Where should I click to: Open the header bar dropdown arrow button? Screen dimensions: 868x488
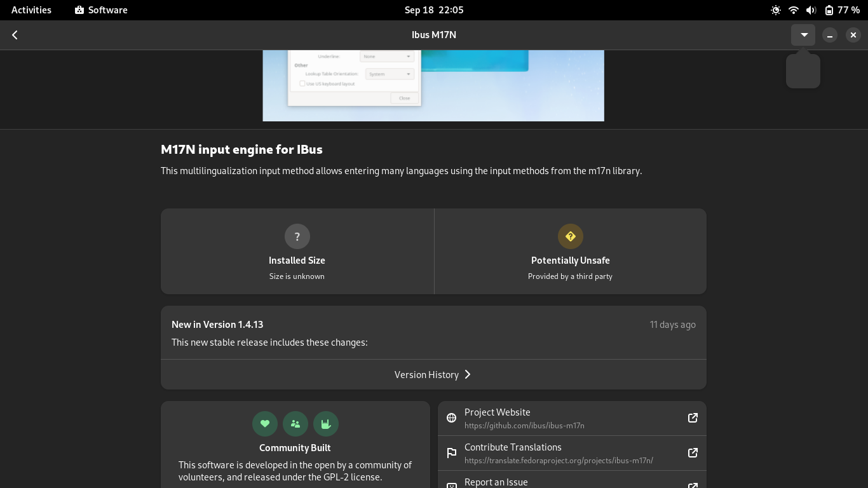click(x=803, y=35)
